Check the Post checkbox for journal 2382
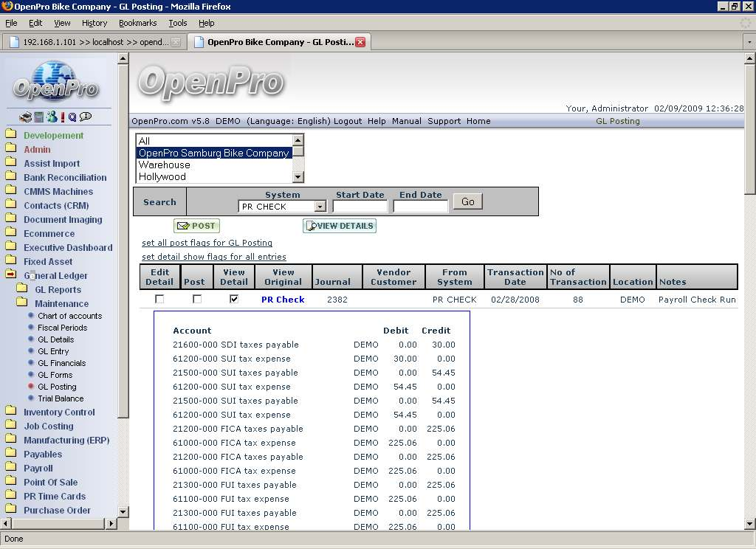The image size is (756, 549). 196,300
